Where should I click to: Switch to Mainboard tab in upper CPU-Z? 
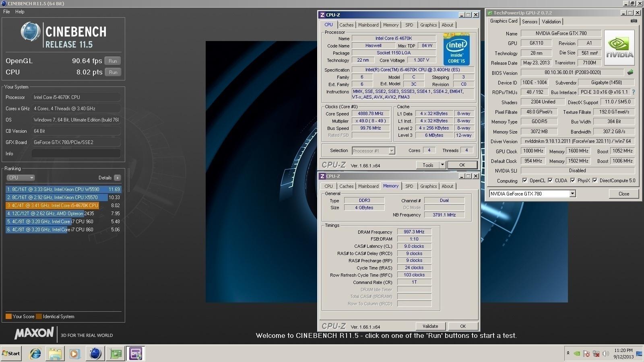pos(368,25)
